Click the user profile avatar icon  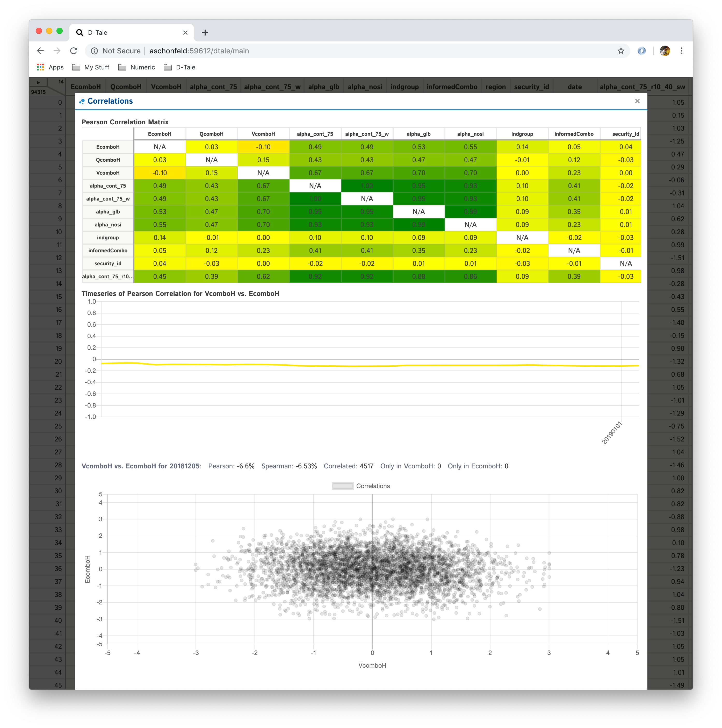tap(665, 51)
